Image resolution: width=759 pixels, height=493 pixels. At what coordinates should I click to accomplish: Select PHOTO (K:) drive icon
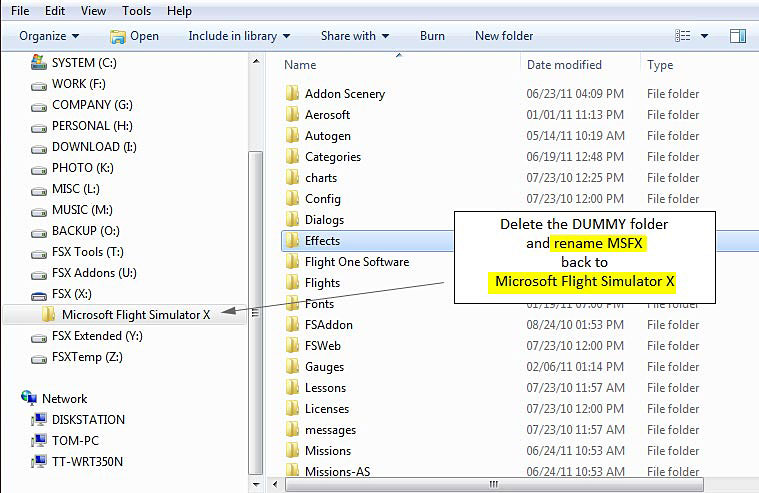click(x=39, y=170)
